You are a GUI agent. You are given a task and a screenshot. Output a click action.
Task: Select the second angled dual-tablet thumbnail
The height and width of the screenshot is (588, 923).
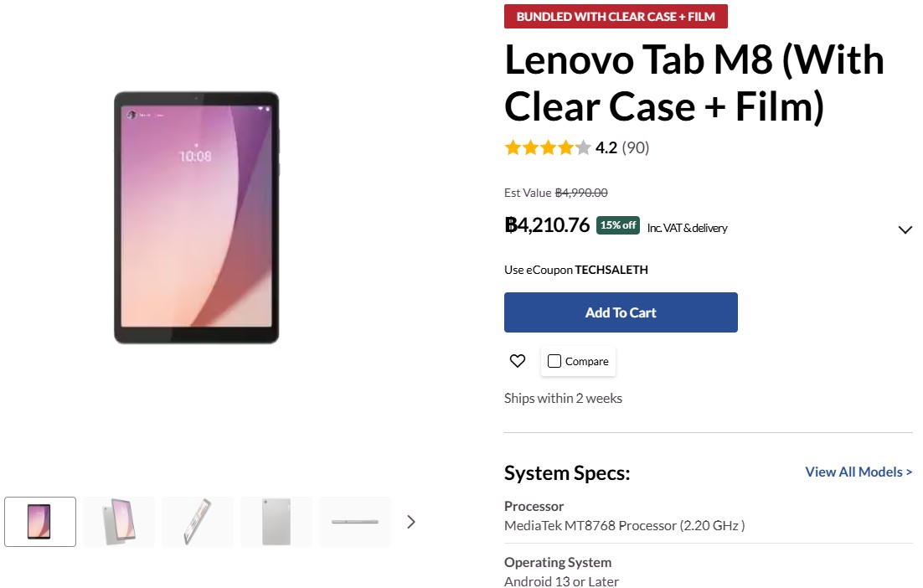119,522
